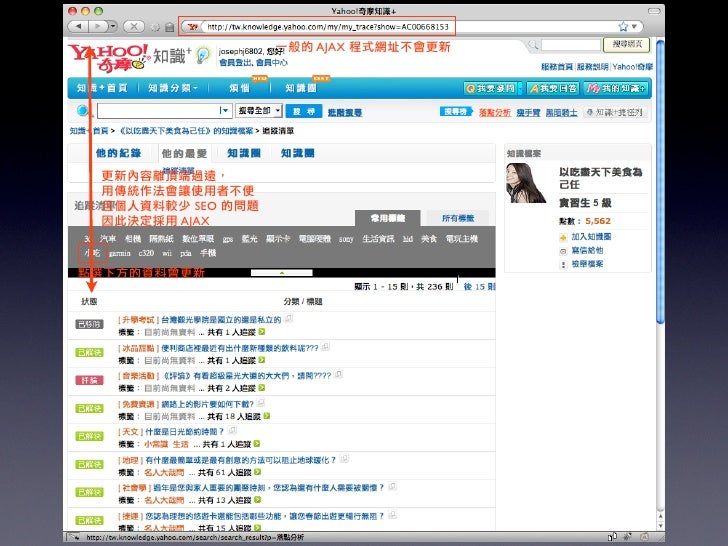Select the 所有標籤 tab
728x546 pixels.
(458, 218)
